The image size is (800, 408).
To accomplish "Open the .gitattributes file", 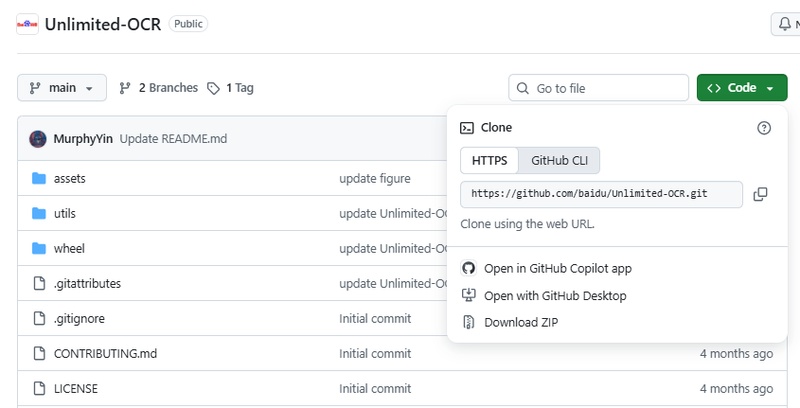I will 87,284.
